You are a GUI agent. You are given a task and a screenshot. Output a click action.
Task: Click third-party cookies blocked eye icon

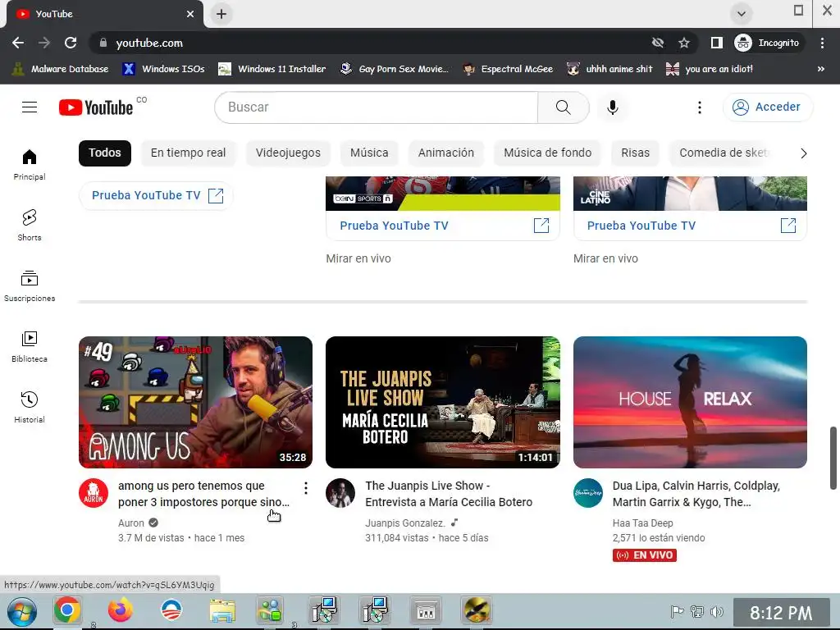tap(657, 43)
